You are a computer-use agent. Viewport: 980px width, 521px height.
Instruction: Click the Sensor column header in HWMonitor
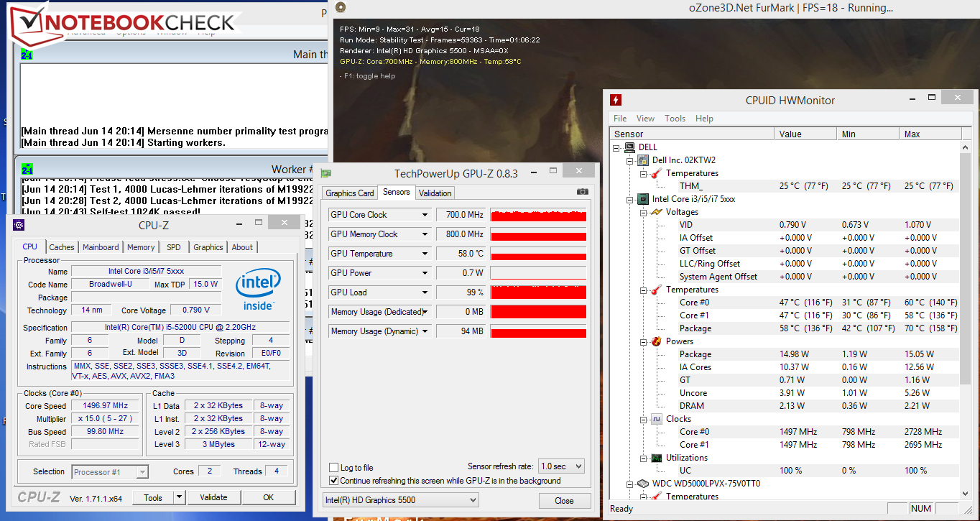click(692, 134)
